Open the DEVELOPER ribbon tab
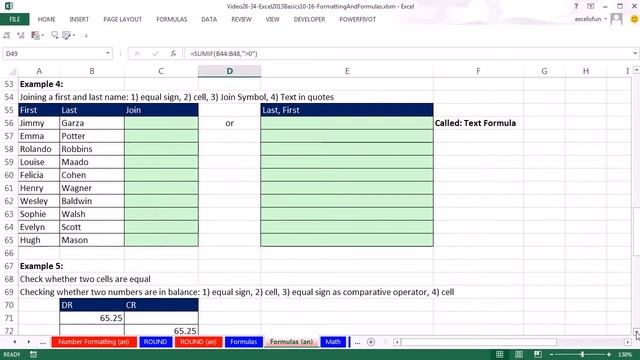The width and height of the screenshot is (640, 360). click(x=309, y=19)
